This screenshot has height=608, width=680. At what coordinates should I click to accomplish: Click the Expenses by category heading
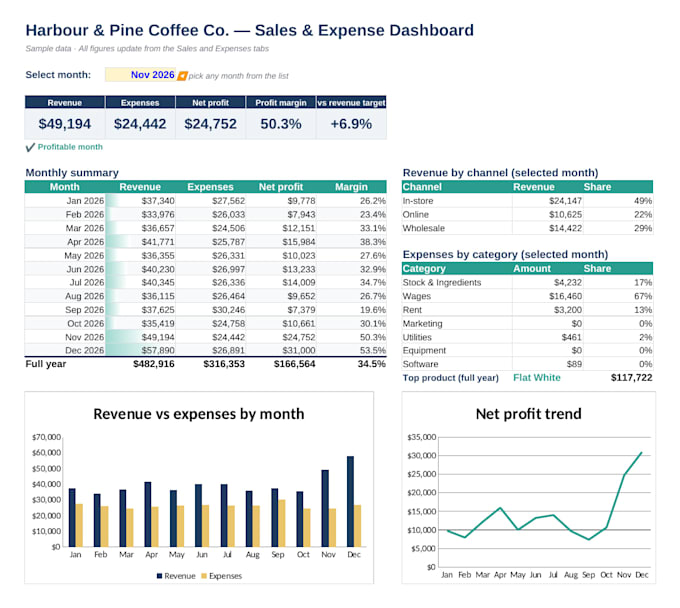pos(505,254)
